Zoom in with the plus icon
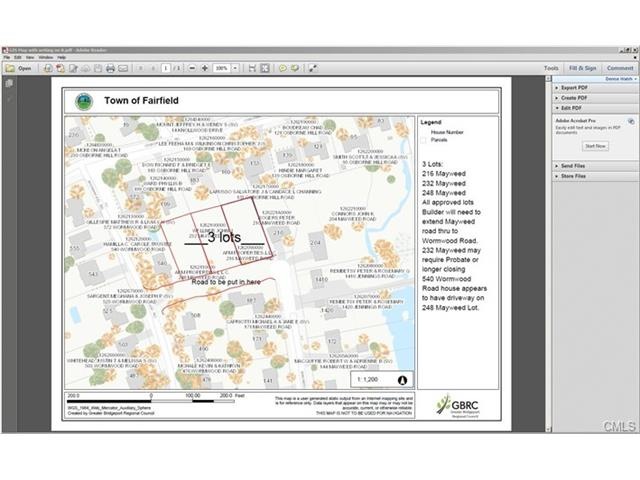The image size is (640, 480). coord(204,68)
